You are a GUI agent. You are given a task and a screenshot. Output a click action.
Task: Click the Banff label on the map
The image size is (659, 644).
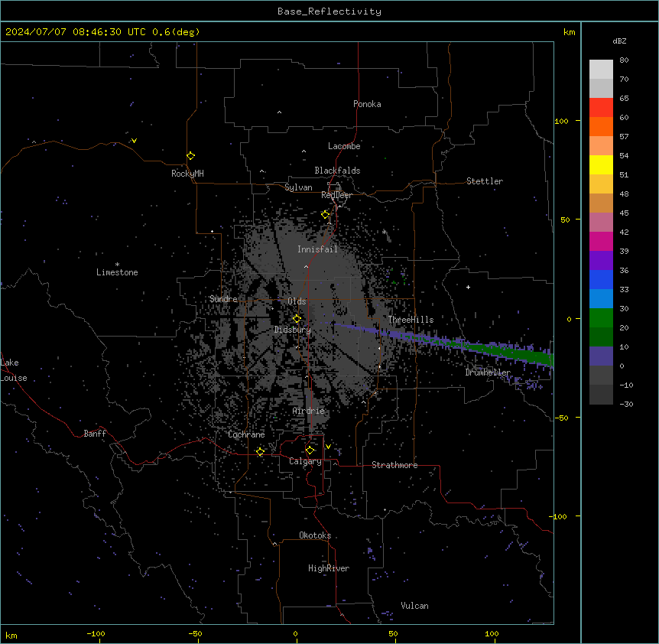95,434
